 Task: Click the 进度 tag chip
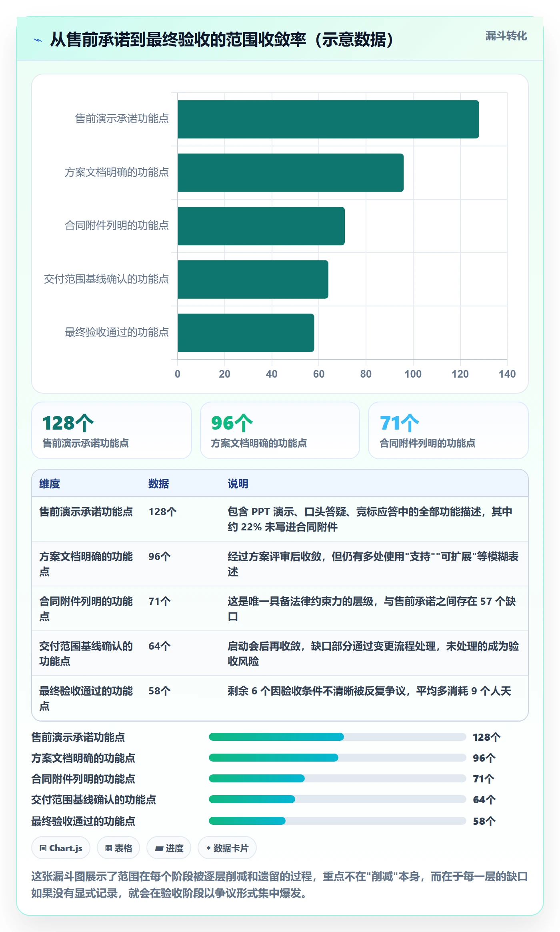[x=169, y=848]
